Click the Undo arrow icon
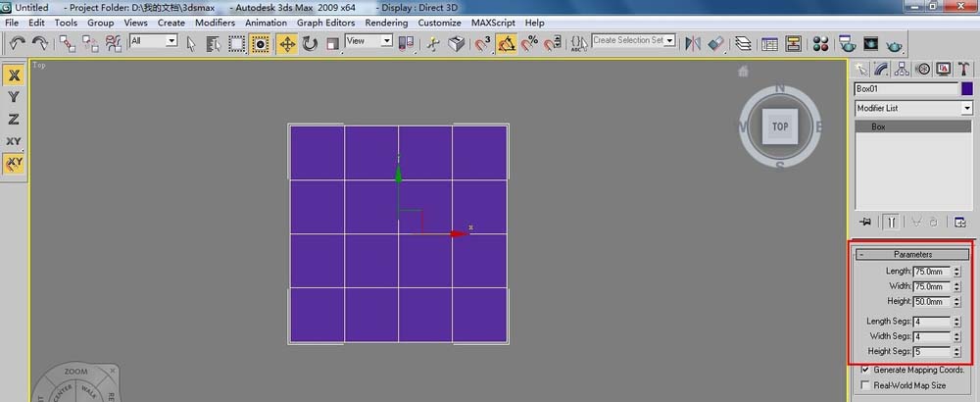980x402 pixels. (18, 43)
